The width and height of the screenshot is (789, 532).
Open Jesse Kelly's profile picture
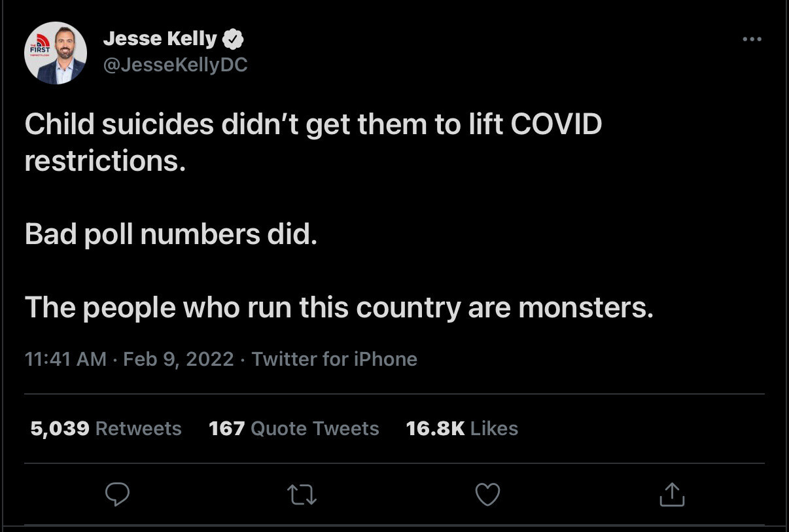coord(56,53)
